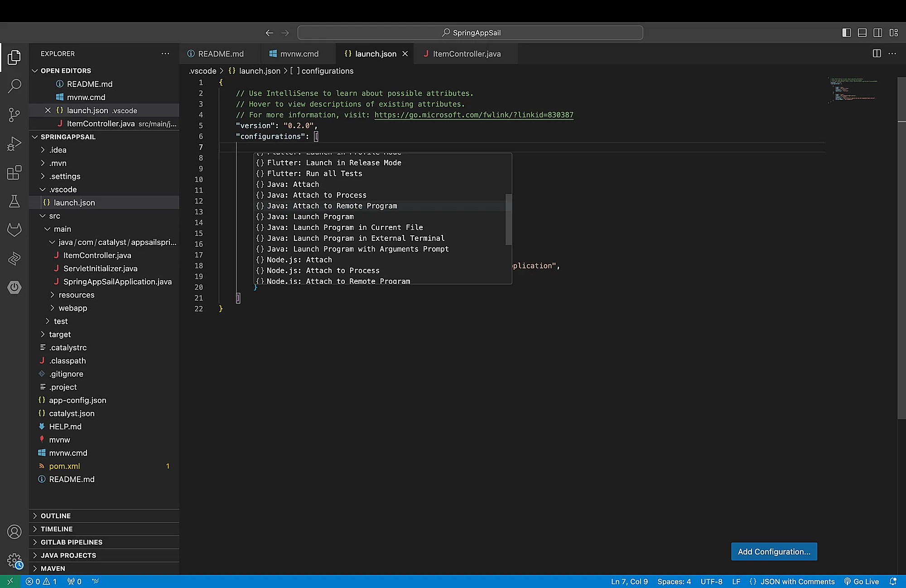Click the suggestion list scrollbar thumb
Image resolution: width=906 pixels, height=588 pixels.
(x=509, y=219)
